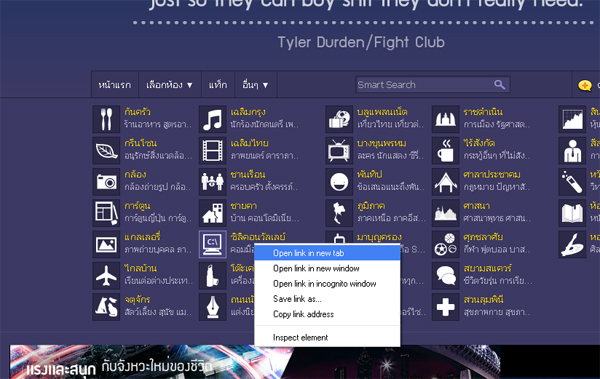Click the open book icon
Viewport: 600px width, 379px height.
[x=572, y=213]
